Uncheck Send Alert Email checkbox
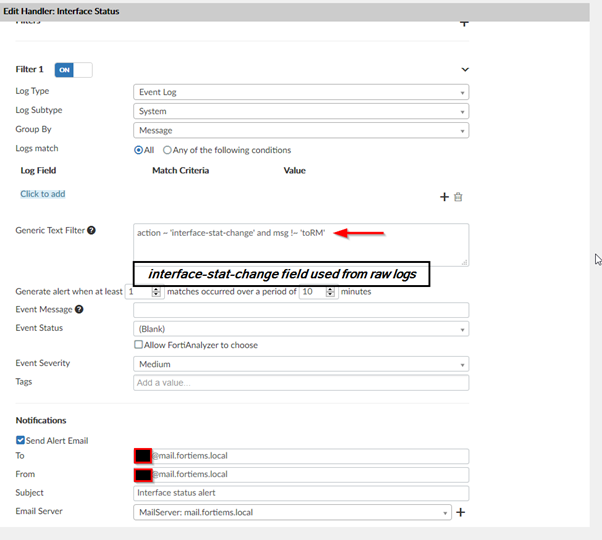This screenshot has width=602, height=540. (x=21, y=440)
